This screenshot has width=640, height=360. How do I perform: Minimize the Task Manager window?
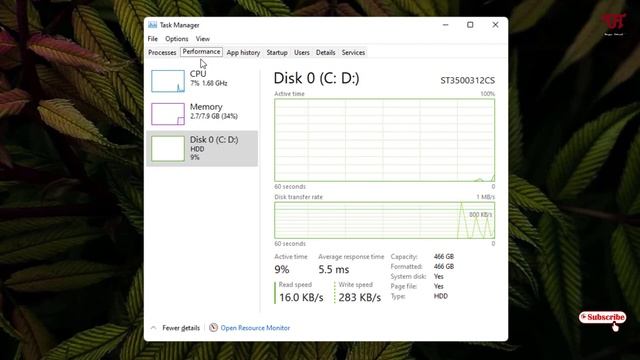coord(445,25)
